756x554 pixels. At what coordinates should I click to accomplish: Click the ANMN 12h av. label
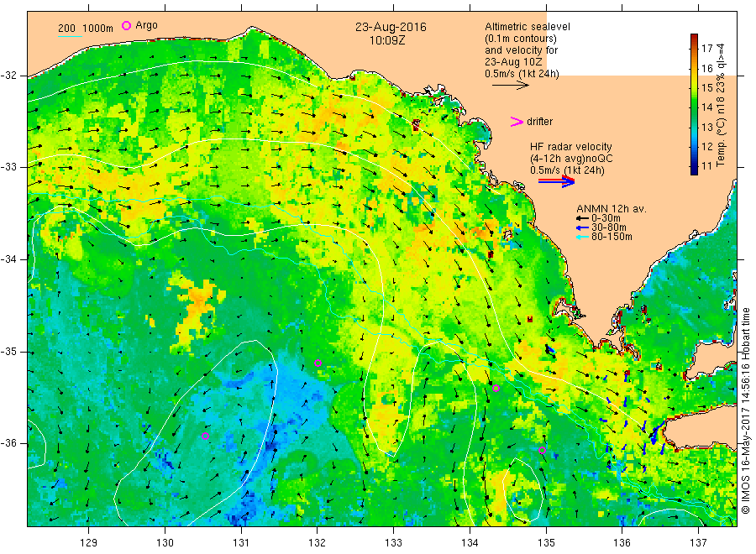pos(612,209)
